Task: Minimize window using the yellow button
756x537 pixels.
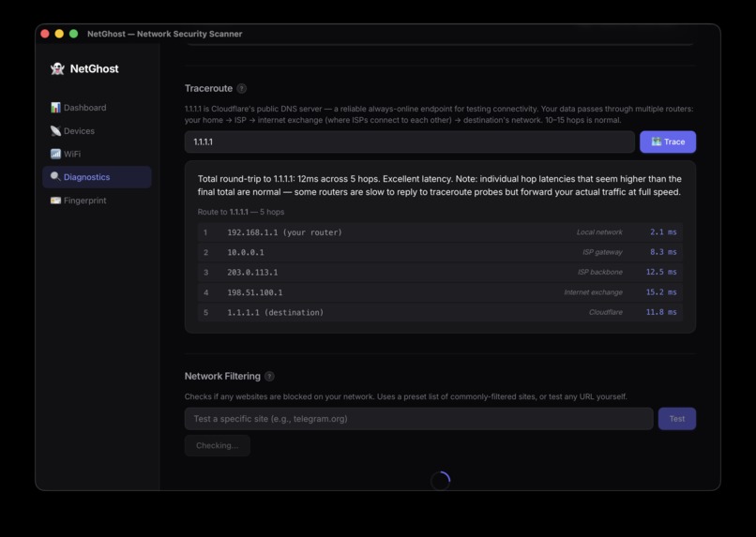Action: point(59,34)
